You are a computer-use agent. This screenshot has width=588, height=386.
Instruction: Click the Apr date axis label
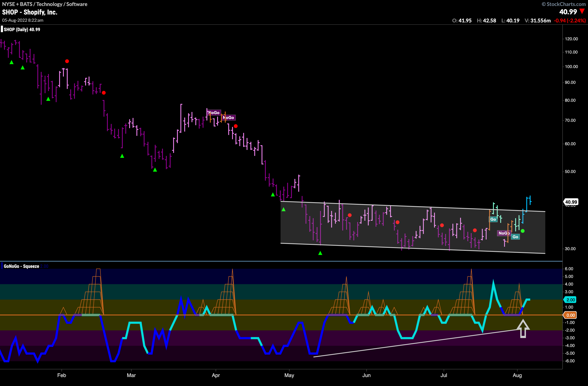(x=216, y=375)
